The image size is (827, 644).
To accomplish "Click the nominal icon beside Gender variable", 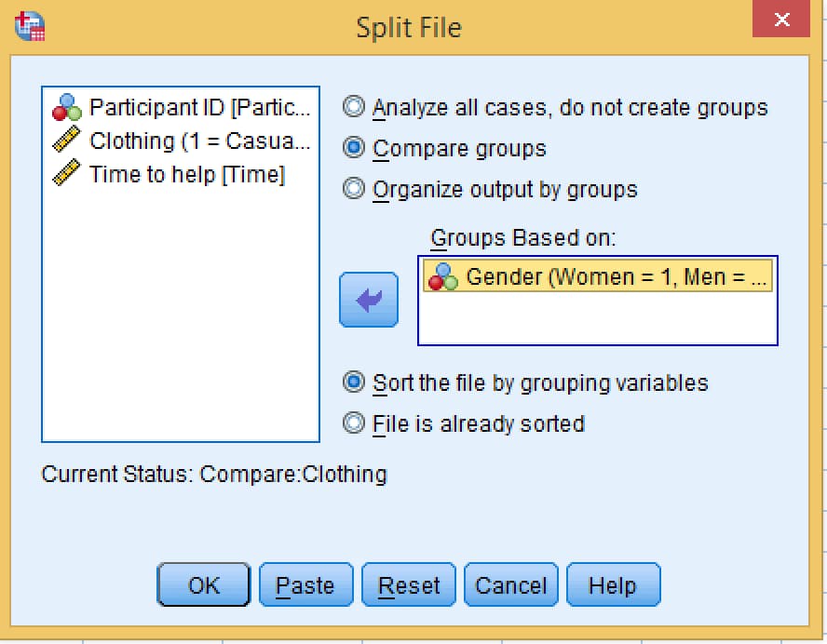I will [443, 276].
